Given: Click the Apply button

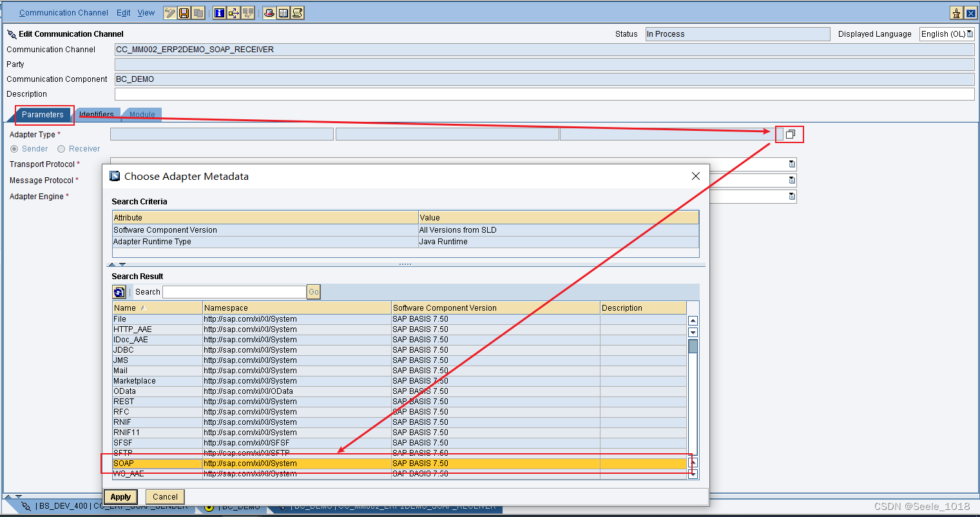Looking at the screenshot, I should tap(120, 497).
